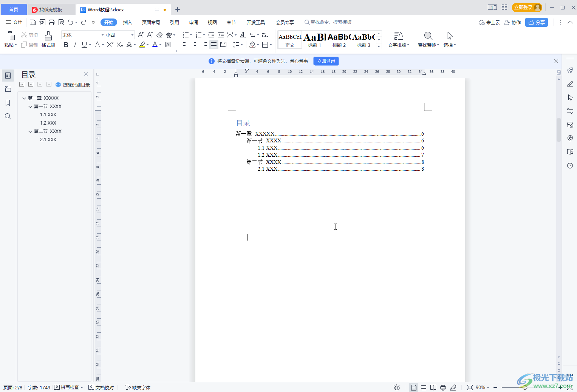Collapse 第一节 XXXX in outline pane
The height and width of the screenshot is (392, 577).
click(x=30, y=106)
